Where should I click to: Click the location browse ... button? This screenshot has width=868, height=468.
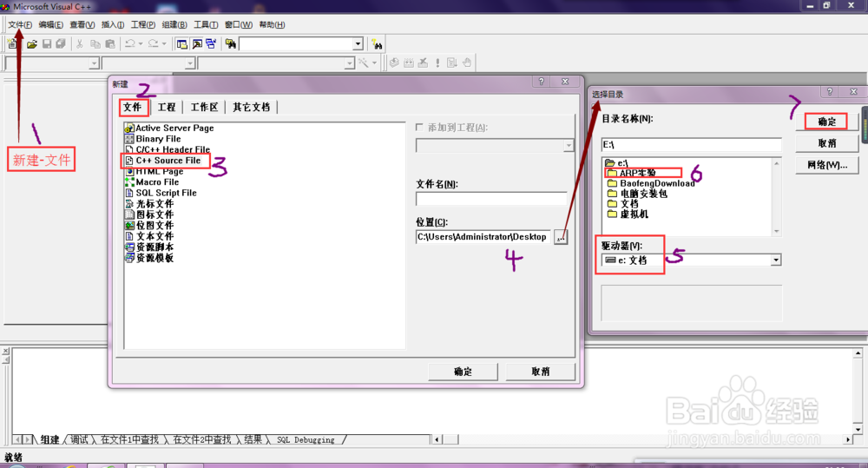(x=561, y=237)
